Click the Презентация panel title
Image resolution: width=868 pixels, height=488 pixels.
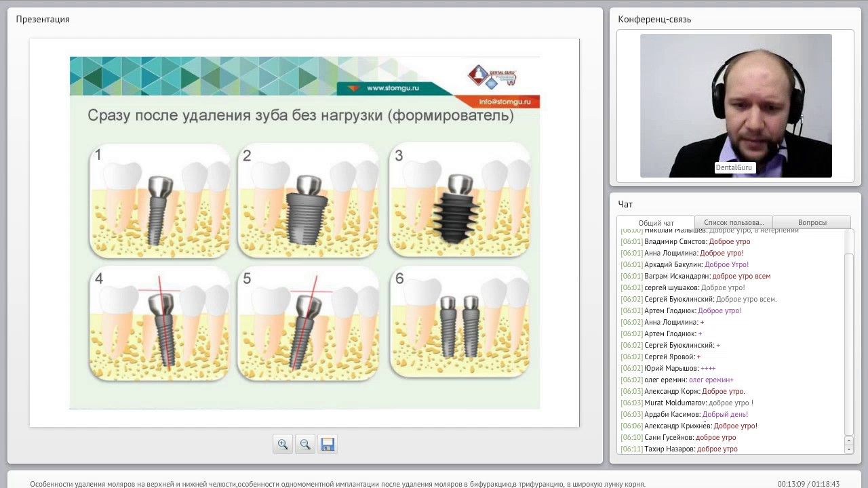(x=43, y=19)
